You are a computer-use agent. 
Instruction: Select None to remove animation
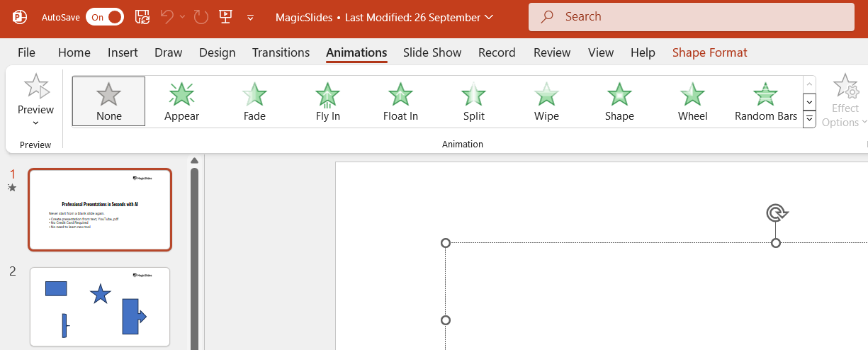click(109, 101)
